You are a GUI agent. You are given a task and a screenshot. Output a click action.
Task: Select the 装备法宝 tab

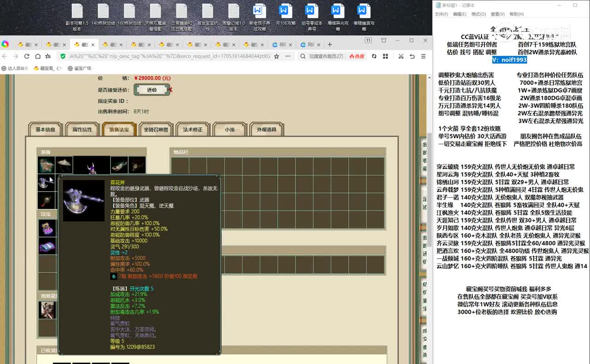point(119,129)
